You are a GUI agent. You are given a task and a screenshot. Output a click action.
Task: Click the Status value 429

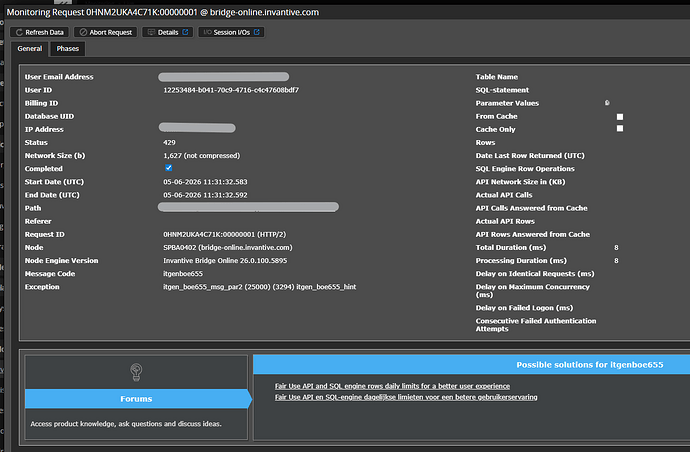(x=169, y=142)
